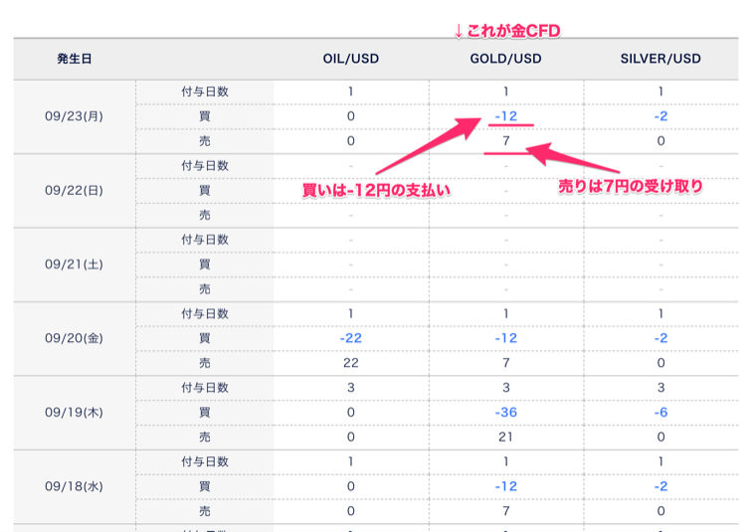Click GOLD/USD sell value 21 on 09/19
This screenshot has height=532, width=756.
click(x=505, y=438)
